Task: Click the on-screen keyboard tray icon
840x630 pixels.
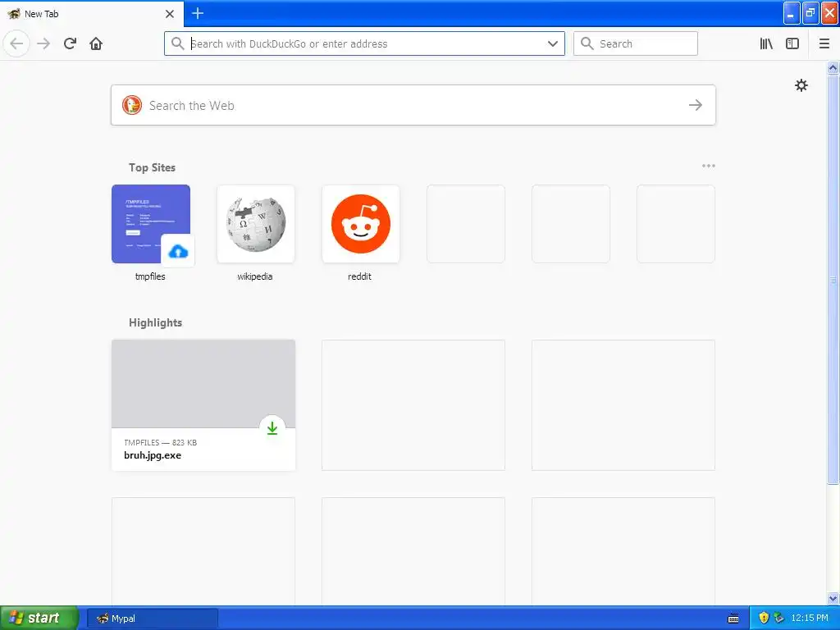Action: 733,619
